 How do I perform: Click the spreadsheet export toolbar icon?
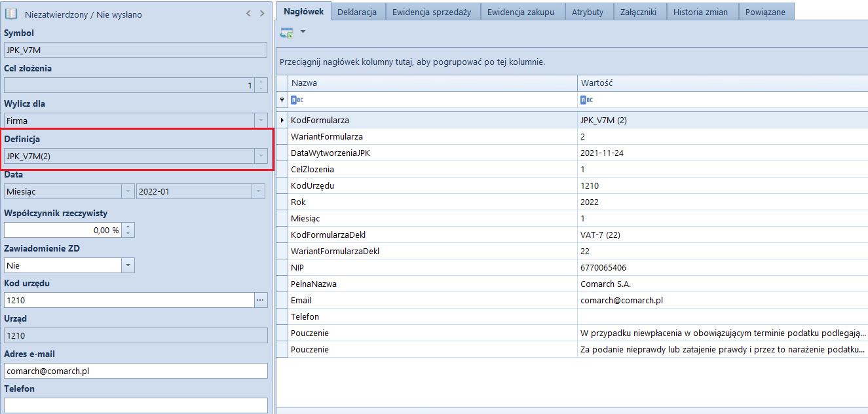coord(287,32)
